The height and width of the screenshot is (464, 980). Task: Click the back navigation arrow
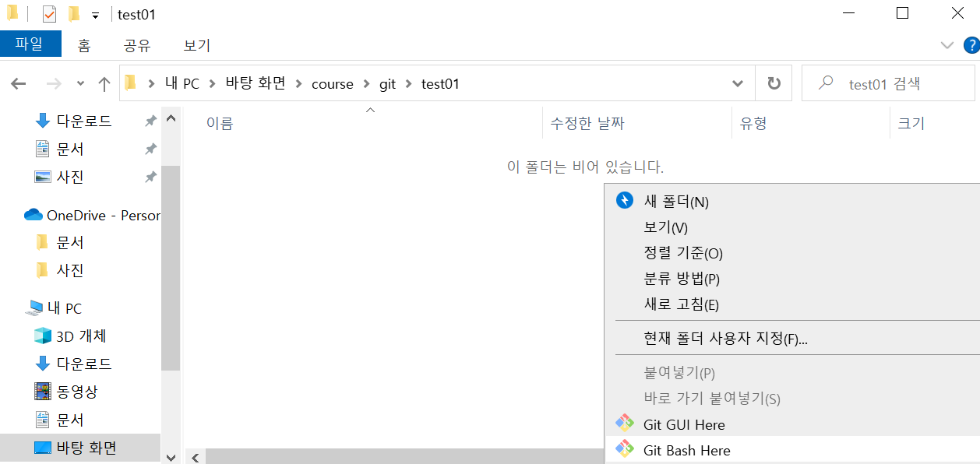click(x=19, y=83)
